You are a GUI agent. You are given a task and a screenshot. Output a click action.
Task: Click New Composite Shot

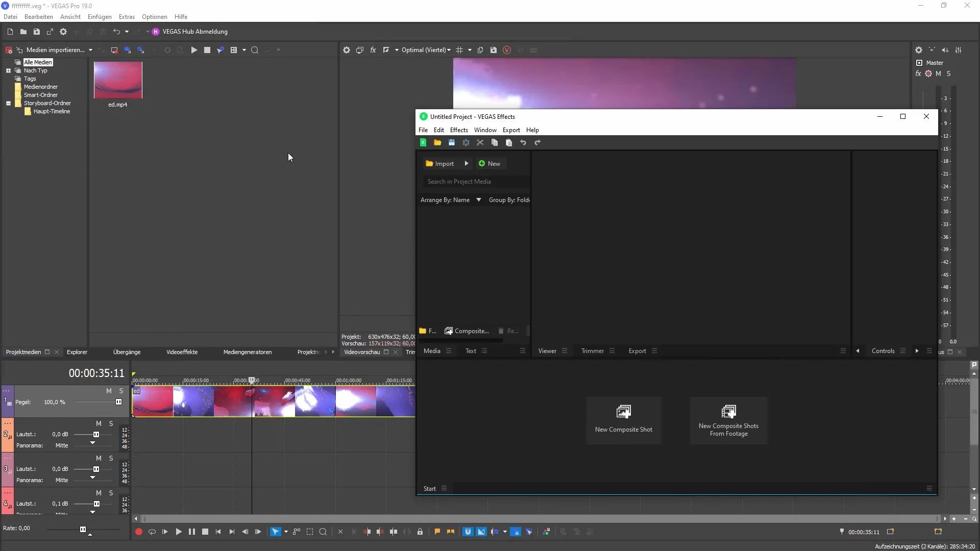point(624,420)
